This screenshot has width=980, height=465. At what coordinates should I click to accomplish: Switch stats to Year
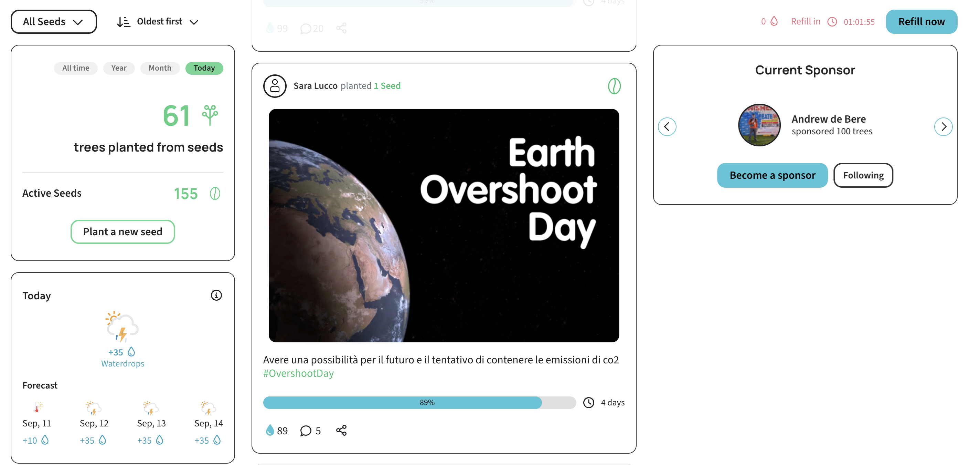[119, 68]
